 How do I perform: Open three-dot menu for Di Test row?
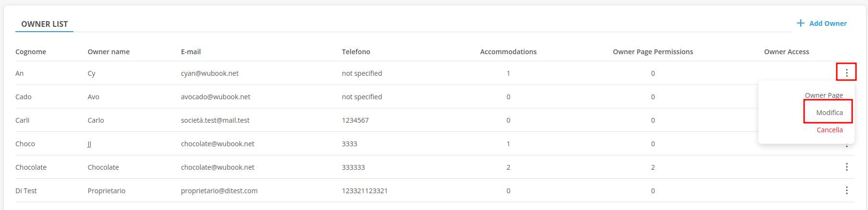coord(846,190)
